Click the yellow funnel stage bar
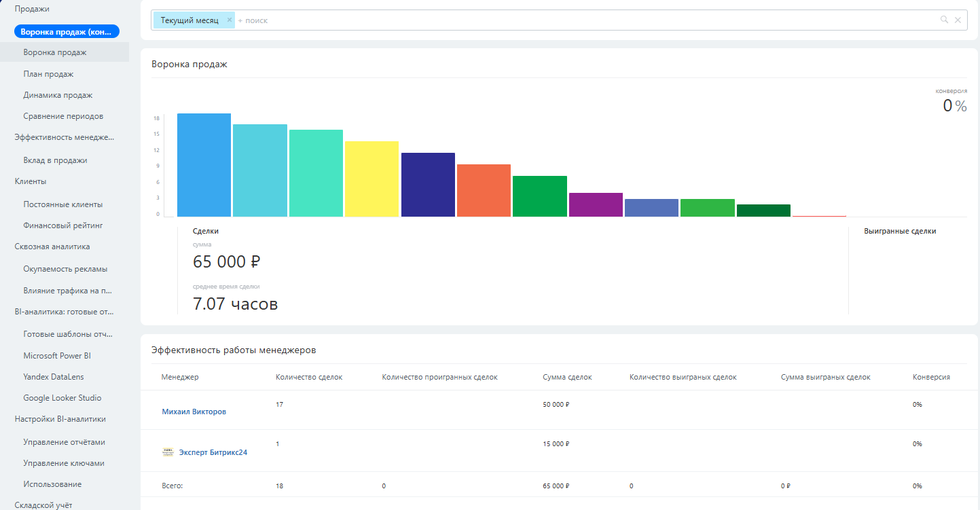 pyautogui.click(x=371, y=179)
